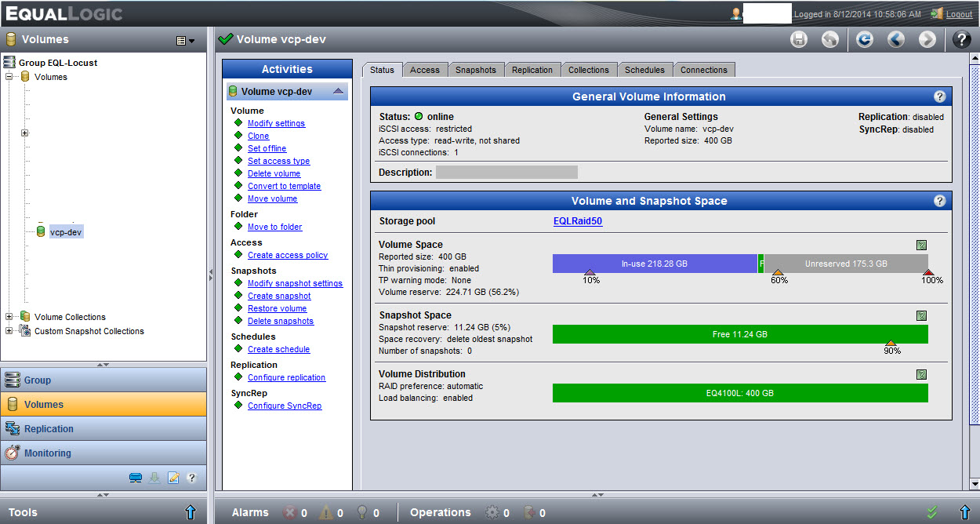980x524 pixels.
Task: Click the Set offline link
Action: (x=267, y=148)
